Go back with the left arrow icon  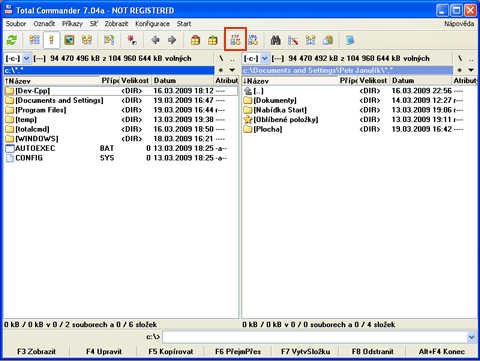[x=155, y=40]
